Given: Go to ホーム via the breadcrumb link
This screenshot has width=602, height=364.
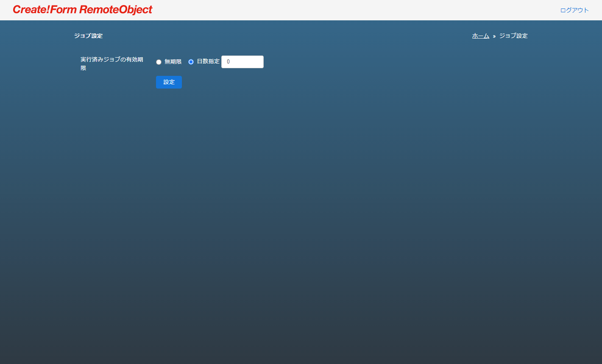Looking at the screenshot, I should point(481,36).
